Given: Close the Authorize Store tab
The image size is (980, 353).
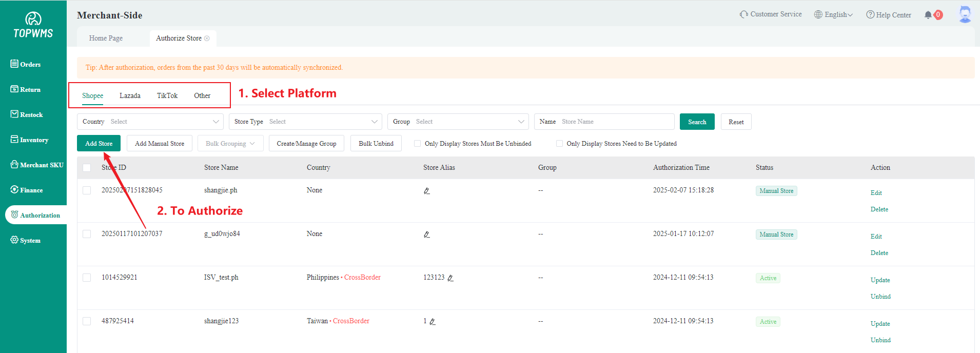Looking at the screenshot, I should click(207, 38).
